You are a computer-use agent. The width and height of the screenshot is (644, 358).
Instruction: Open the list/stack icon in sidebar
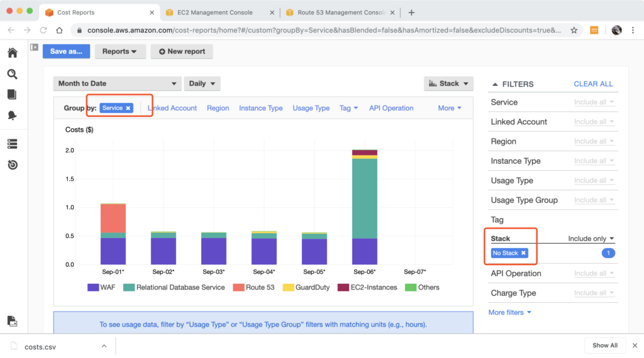[x=13, y=144]
